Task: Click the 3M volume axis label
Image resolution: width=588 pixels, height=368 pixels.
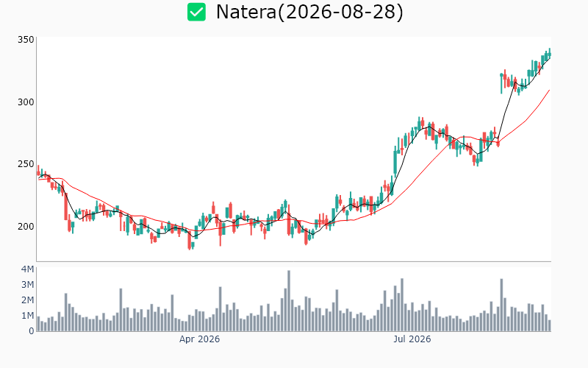Action: point(27,285)
